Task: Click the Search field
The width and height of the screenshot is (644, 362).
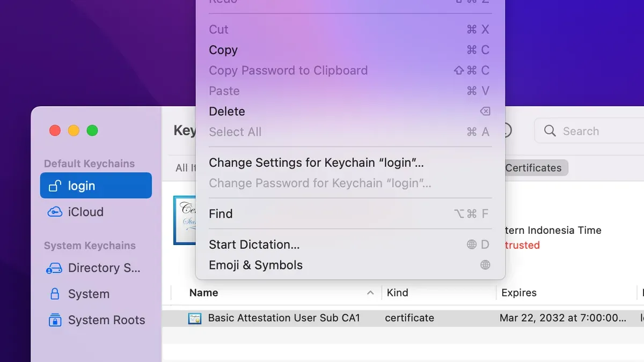Action: click(589, 131)
